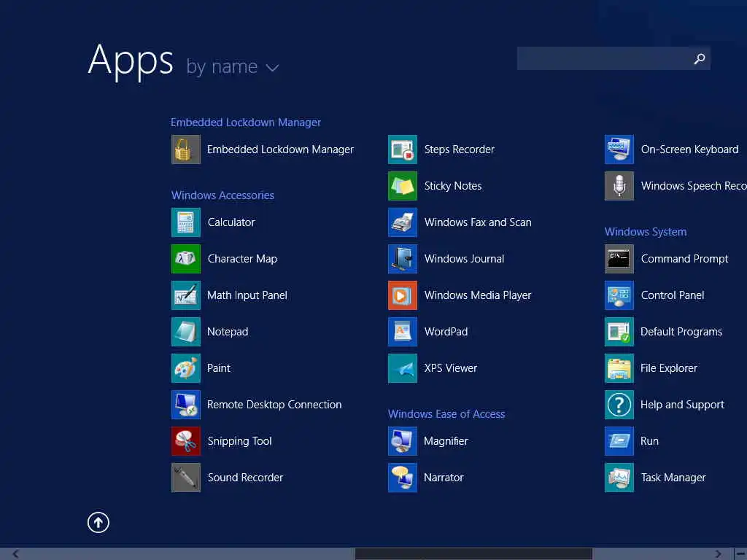The width and height of the screenshot is (747, 560).
Task: Click the 'Default Programs' label text
Action: pos(681,332)
